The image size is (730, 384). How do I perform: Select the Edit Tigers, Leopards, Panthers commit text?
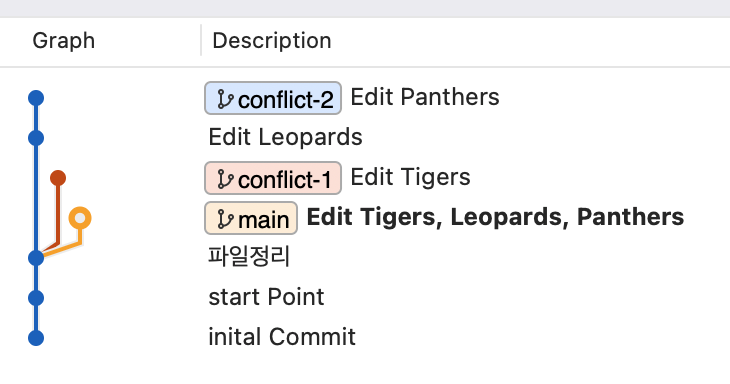click(x=495, y=217)
